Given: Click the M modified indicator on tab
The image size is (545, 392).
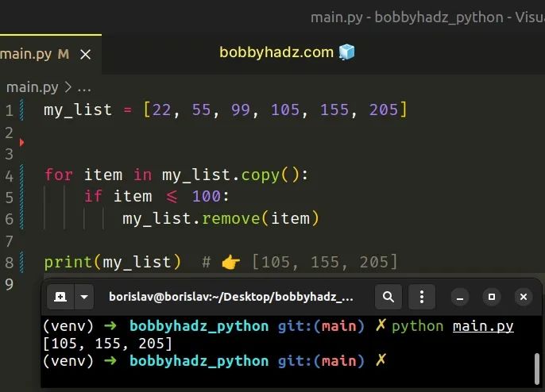Looking at the screenshot, I should [x=64, y=54].
